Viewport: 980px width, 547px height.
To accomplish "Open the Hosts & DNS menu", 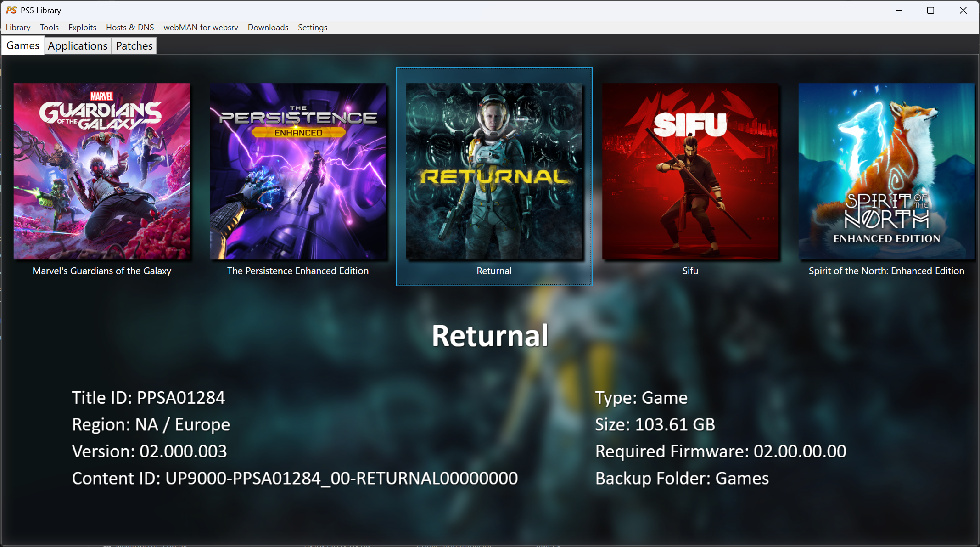I will [x=130, y=28].
